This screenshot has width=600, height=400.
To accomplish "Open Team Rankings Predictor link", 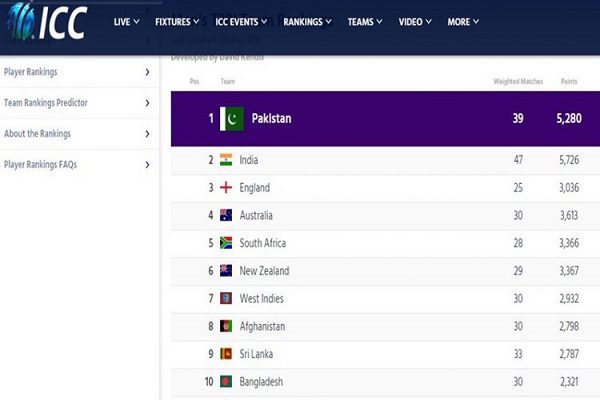I will 79,103.
